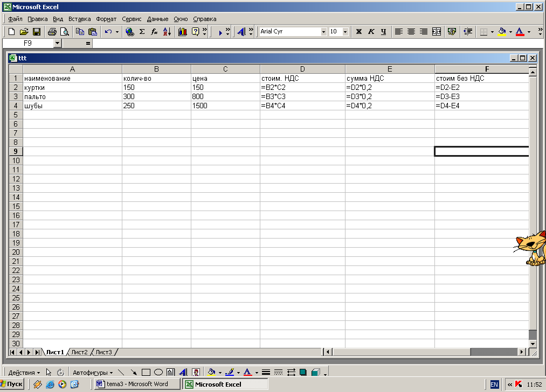Toggle italic formatting (К)
The height and width of the screenshot is (392, 546).
pos(371,32)
